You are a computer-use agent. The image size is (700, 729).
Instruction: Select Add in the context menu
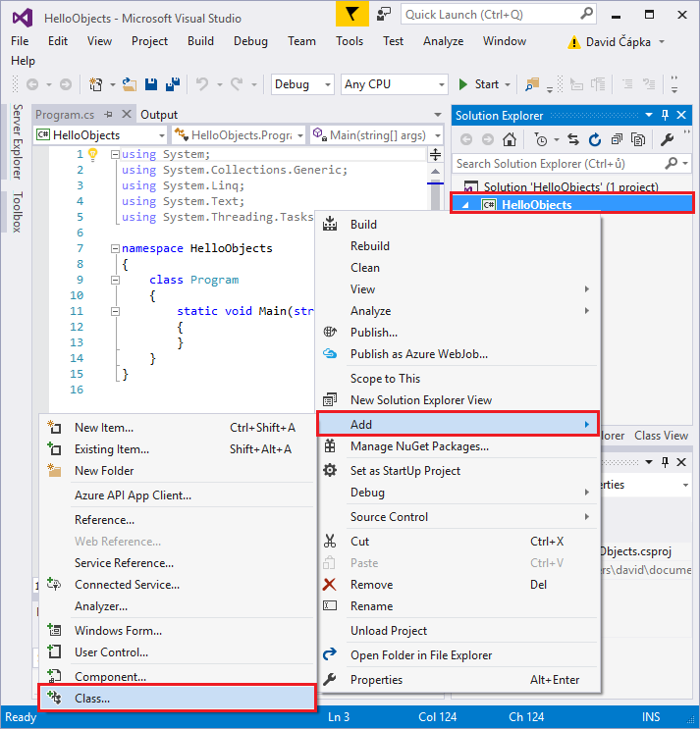(x=458, y=424)
